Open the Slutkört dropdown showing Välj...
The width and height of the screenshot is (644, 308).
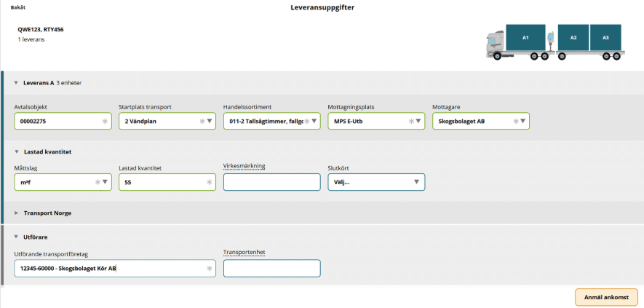416,182
